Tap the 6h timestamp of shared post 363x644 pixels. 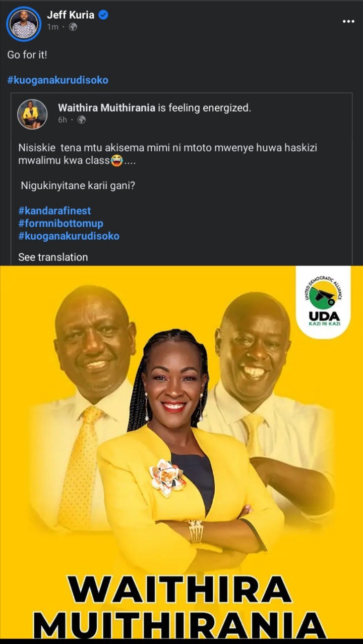(x=63, y=120)
